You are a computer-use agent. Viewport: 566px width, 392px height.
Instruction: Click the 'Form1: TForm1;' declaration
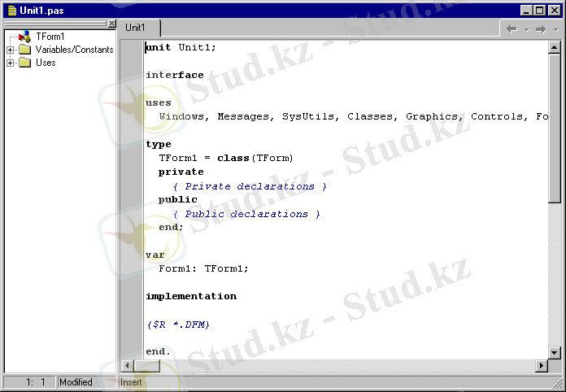point(203,268)
